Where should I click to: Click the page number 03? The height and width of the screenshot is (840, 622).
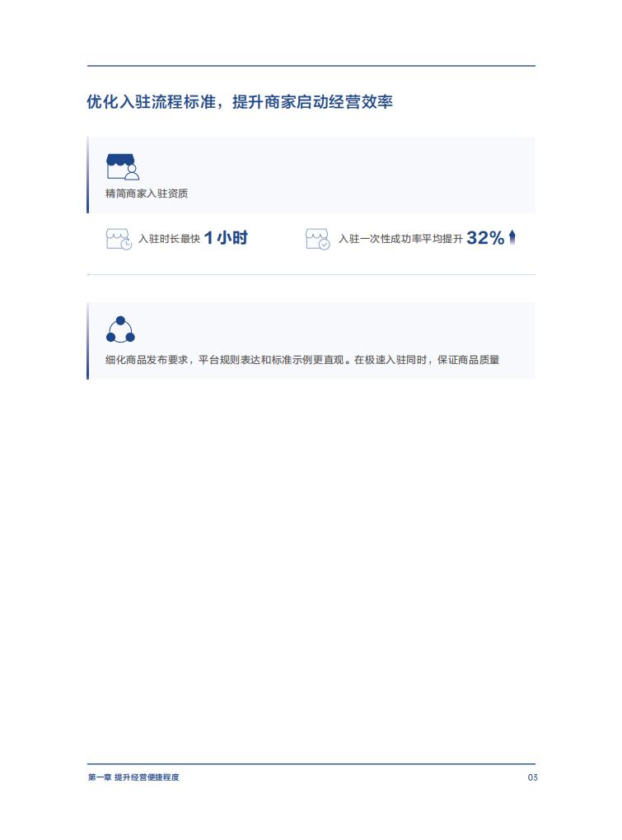point(532,777)
